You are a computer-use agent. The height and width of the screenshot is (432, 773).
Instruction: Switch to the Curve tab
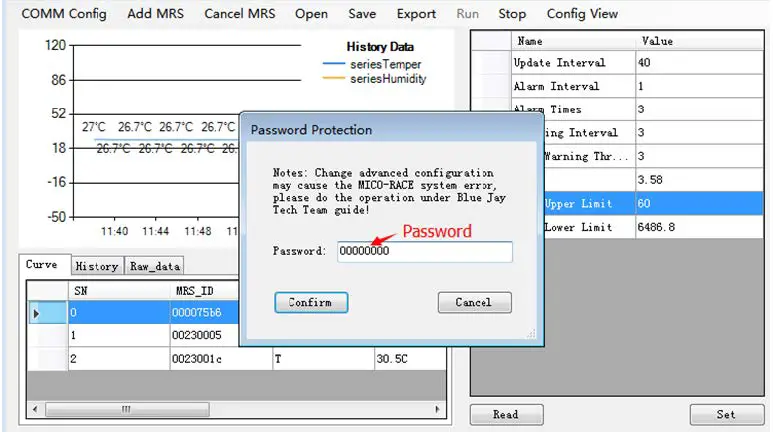point(42,265)
